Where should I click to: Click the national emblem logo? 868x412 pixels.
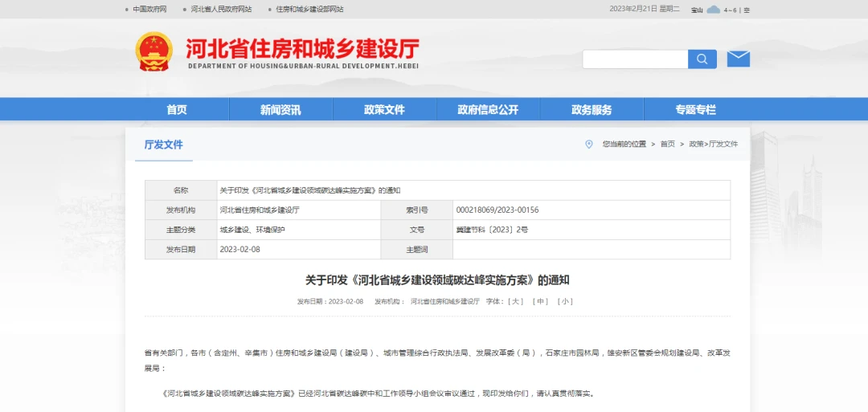point(154,51)
